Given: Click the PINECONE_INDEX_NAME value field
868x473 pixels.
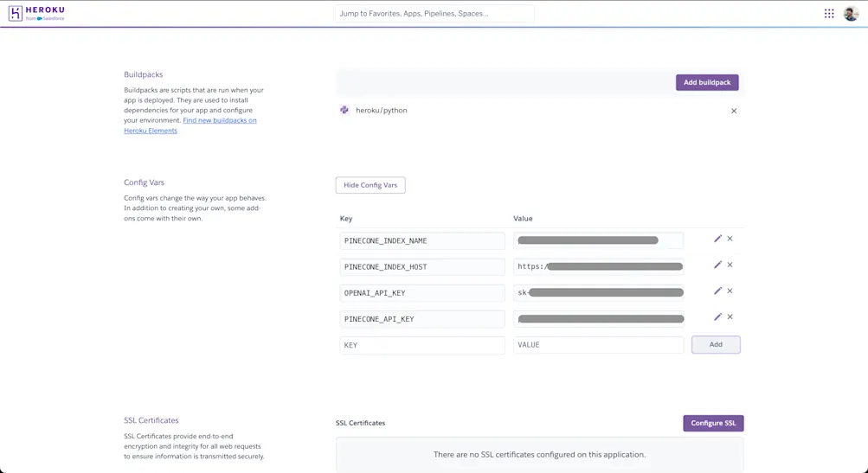Looking at the screenshot, I should [x=598, y=240].
